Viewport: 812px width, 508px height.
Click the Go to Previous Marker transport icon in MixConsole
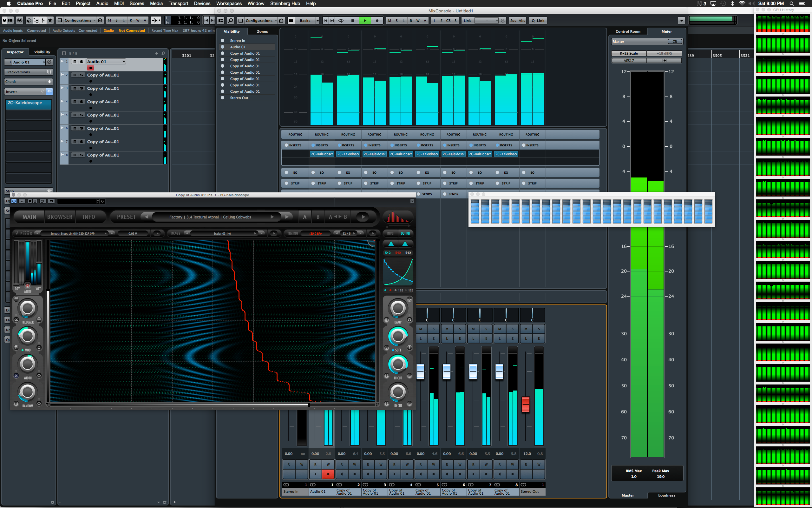pos(325,21)
